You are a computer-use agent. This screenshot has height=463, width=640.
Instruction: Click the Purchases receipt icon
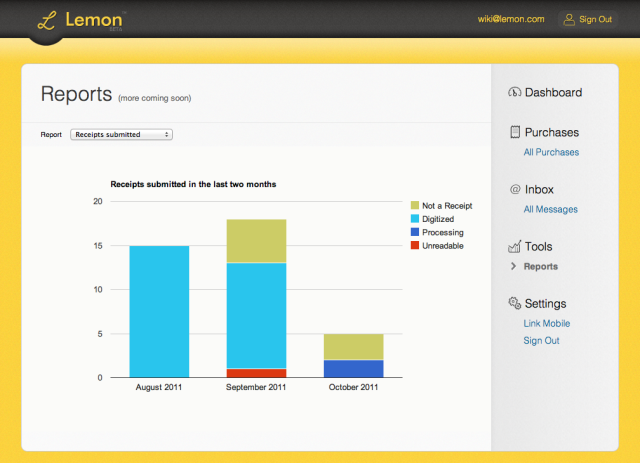[515, 132]
